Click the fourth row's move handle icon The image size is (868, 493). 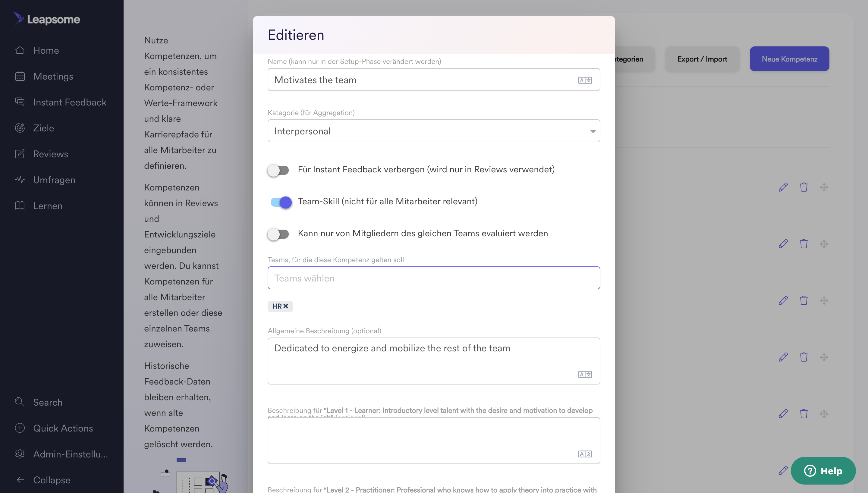[824, 356]
